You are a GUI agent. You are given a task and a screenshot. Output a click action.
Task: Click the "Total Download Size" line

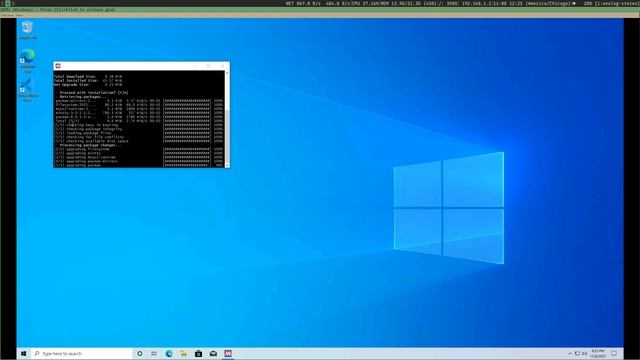[x=88, y=76]
